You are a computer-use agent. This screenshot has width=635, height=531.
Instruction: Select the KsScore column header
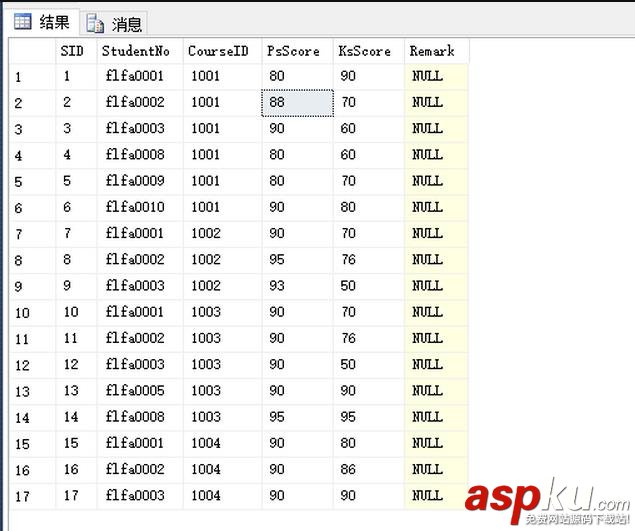(x=369, y=51)
